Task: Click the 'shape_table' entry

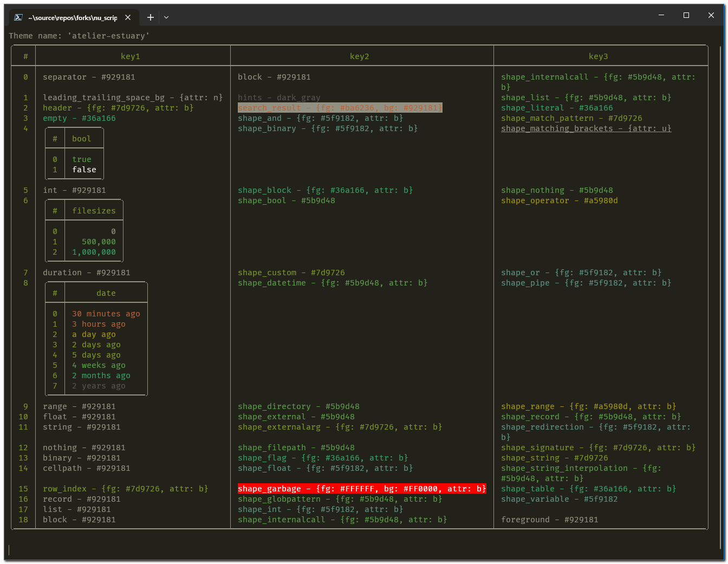Action: click(x=589, y=489)
